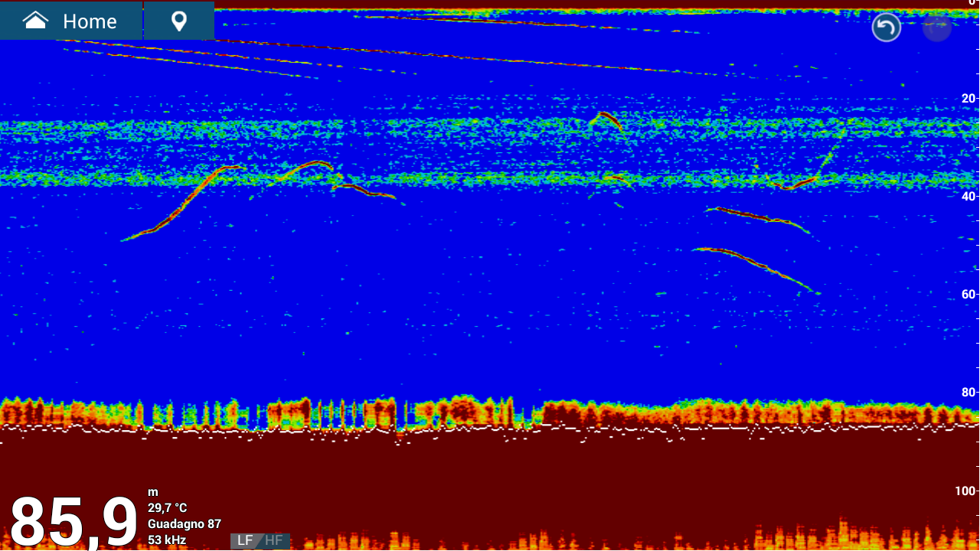Tap the 100 mark on depth scale

click(x=966, y=490)
